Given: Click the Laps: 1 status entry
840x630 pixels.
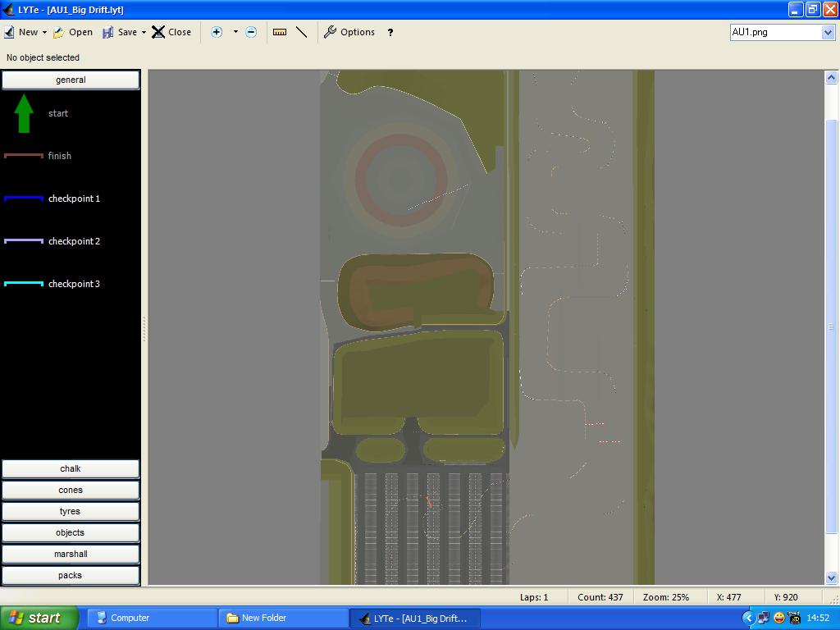Looking at the screenshot, I should tap(534, 597).
